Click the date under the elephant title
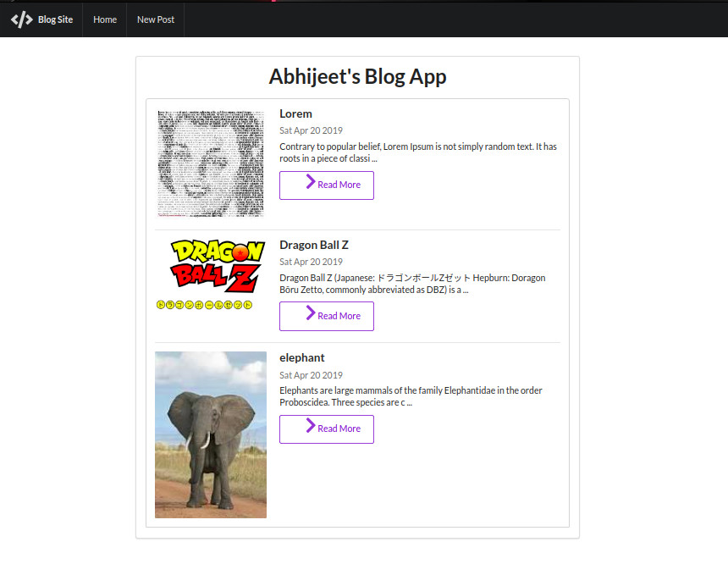This screenshot has height=564, width=728. pos(311,375)
